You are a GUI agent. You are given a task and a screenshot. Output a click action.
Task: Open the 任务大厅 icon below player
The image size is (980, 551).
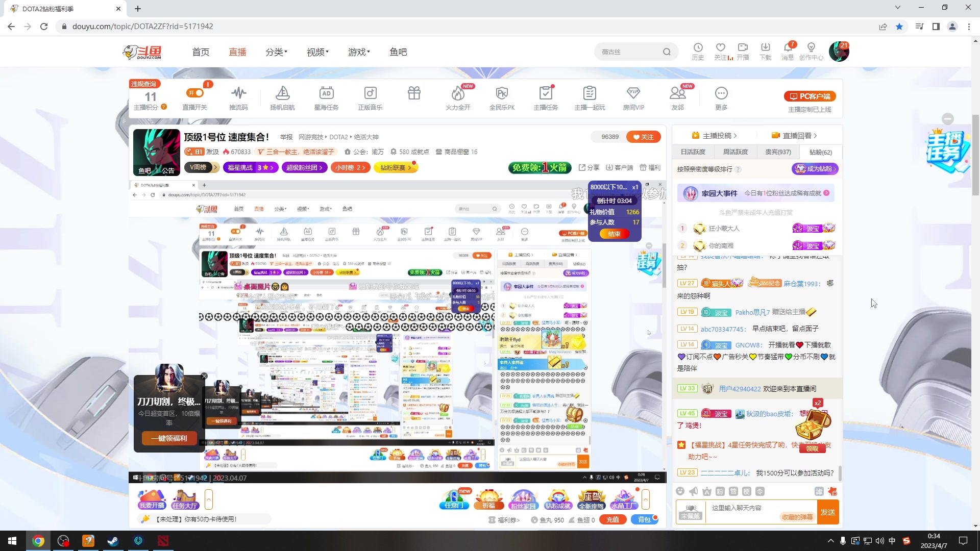185,499
